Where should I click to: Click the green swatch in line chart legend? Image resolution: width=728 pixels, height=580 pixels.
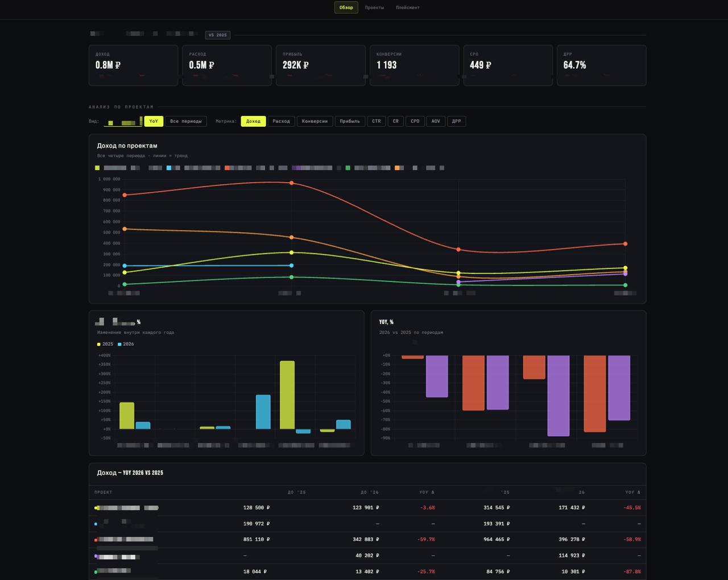(348, 168)
